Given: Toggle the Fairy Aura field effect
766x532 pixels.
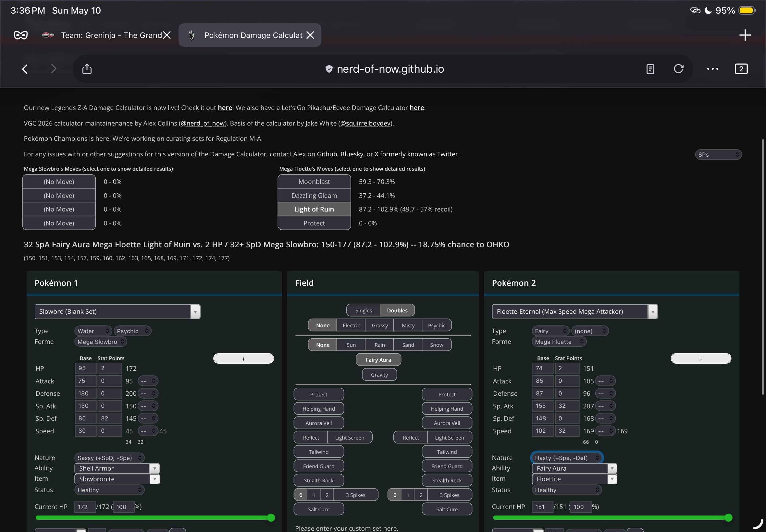Looking at the screenshot, I should [378, 360].
